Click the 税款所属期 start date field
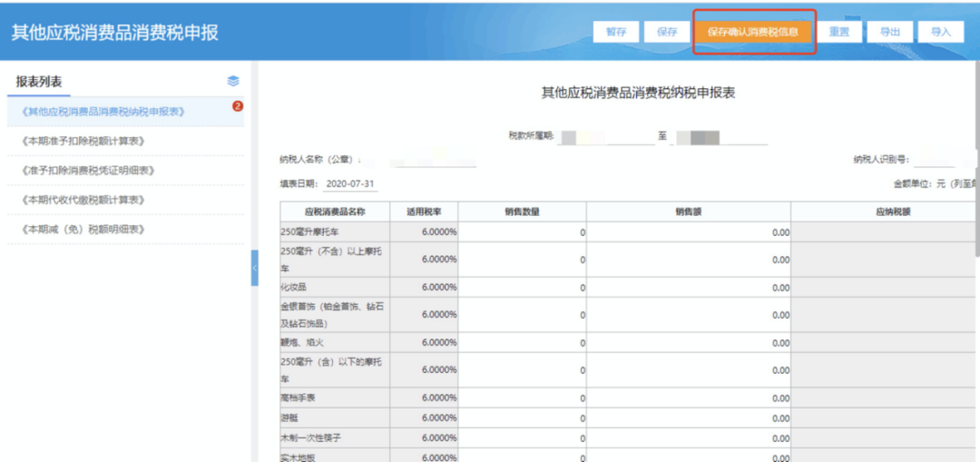The width and height of the screenshot is (980, 462). 605,137
